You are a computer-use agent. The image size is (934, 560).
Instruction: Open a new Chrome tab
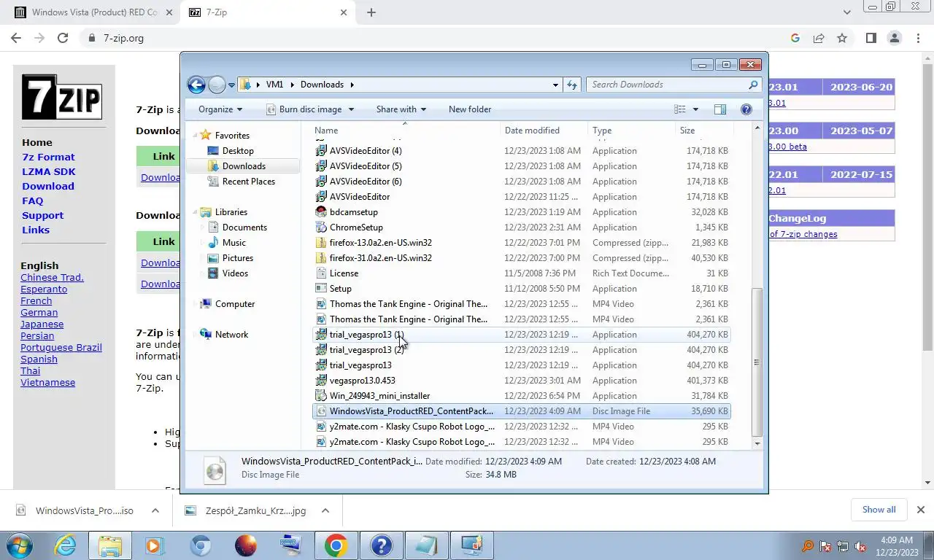tap(371, 12)
